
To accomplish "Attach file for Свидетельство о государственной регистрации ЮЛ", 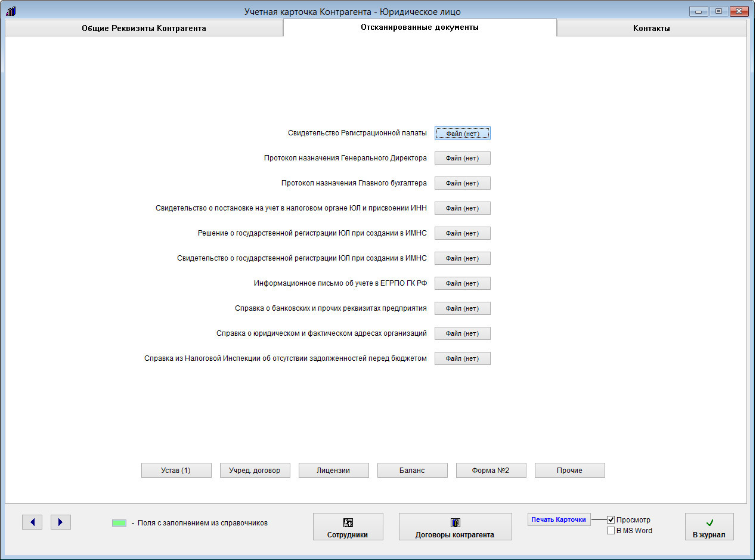I will coord(462,258).
